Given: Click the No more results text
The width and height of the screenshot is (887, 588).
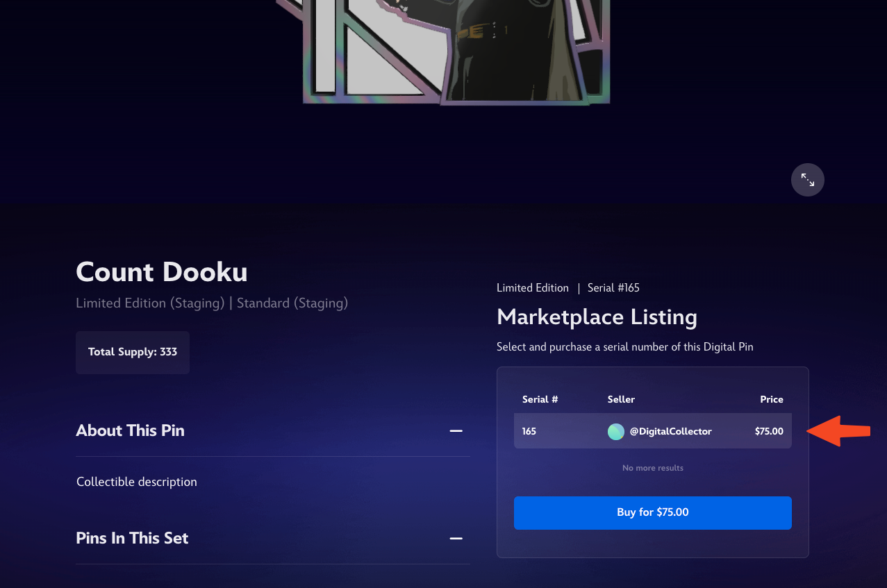Looking at the screenshot, I should [653, 468].
